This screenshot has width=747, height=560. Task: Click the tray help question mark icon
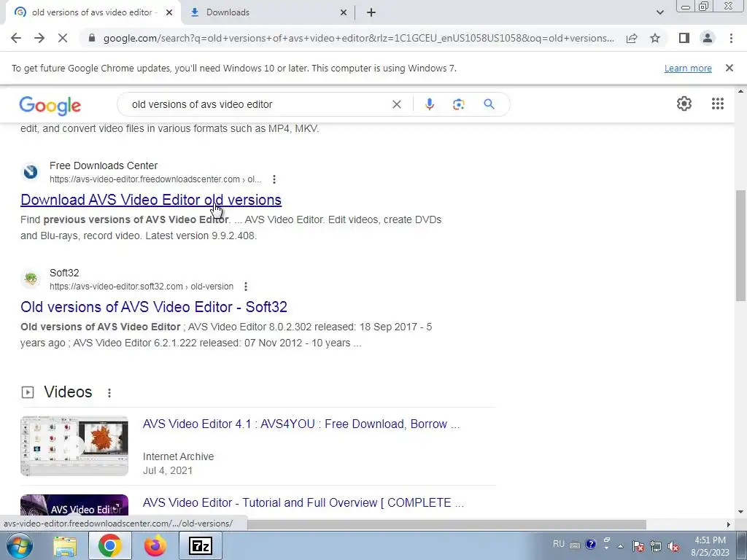click(x=591, y=544)
